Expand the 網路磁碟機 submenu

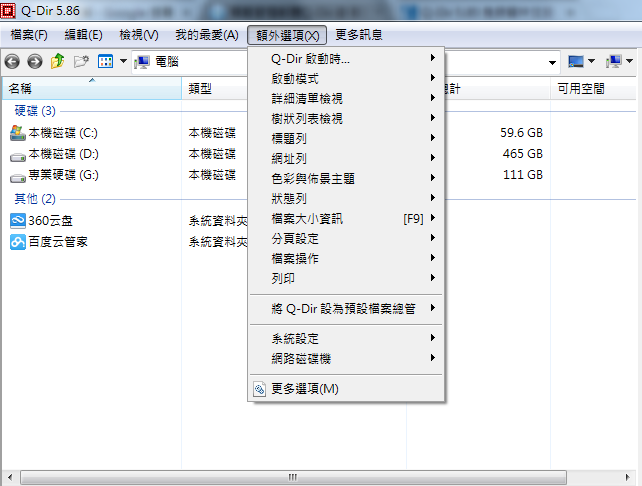coord(346,359)
